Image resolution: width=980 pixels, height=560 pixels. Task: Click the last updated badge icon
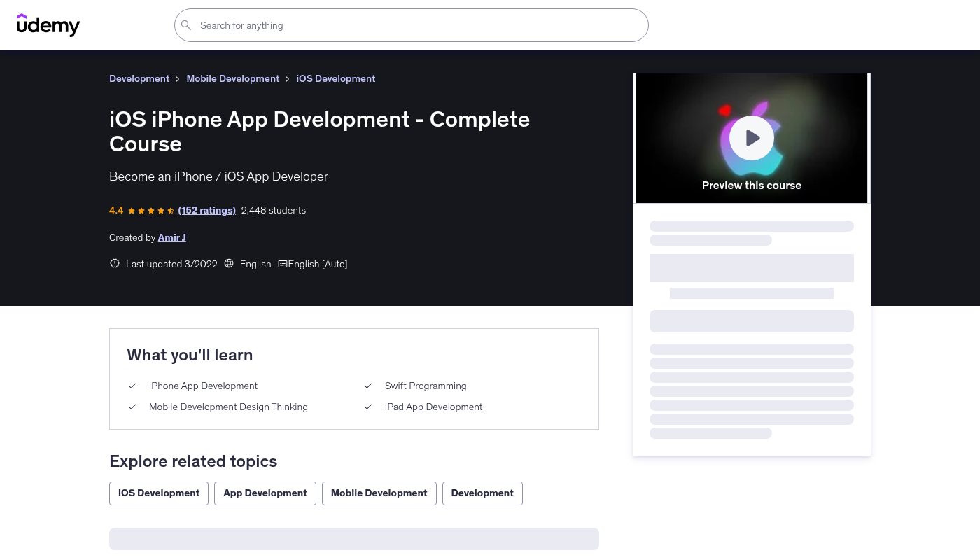(115, 264)
